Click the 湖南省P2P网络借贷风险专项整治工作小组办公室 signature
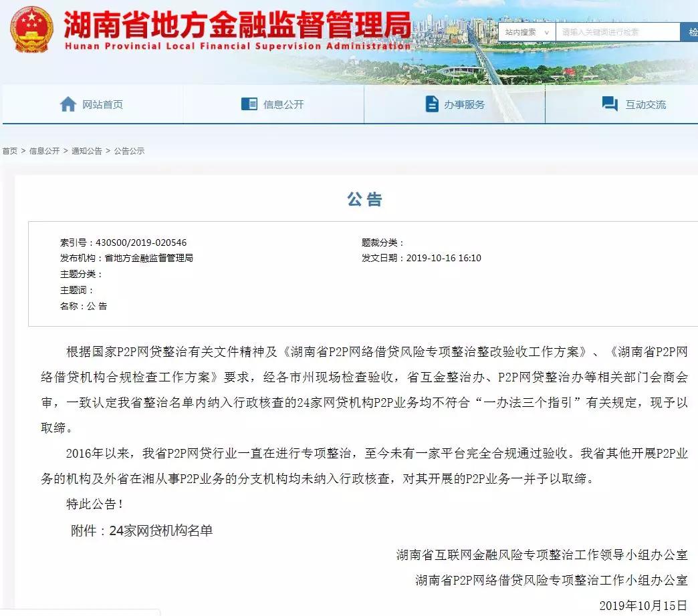698x616 pixels. (552, 580)
